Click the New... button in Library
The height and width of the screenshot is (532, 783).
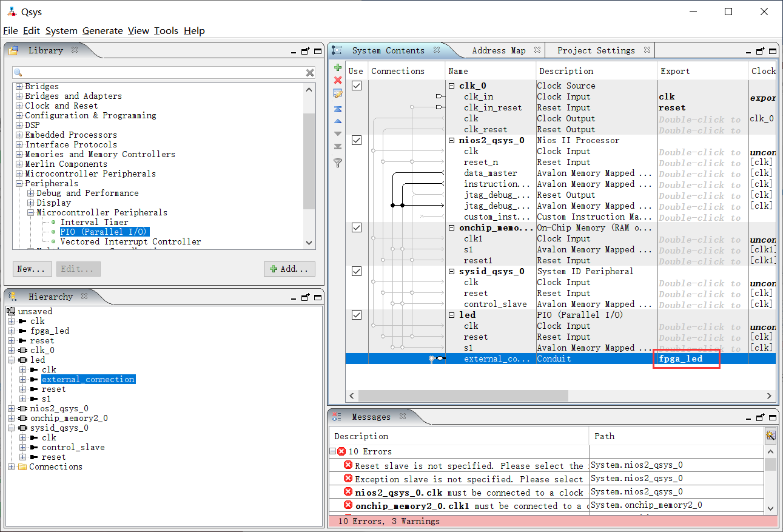(x=32, y=269)
